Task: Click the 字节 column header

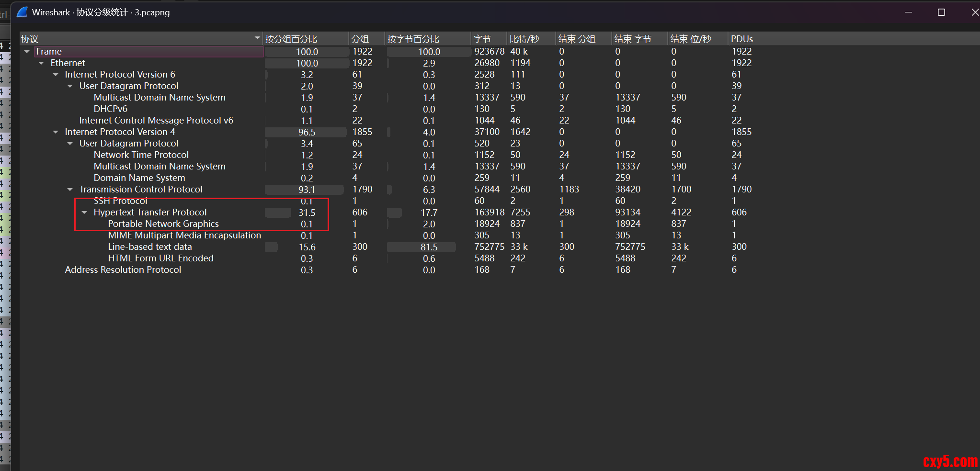Action: coord(482,39)
